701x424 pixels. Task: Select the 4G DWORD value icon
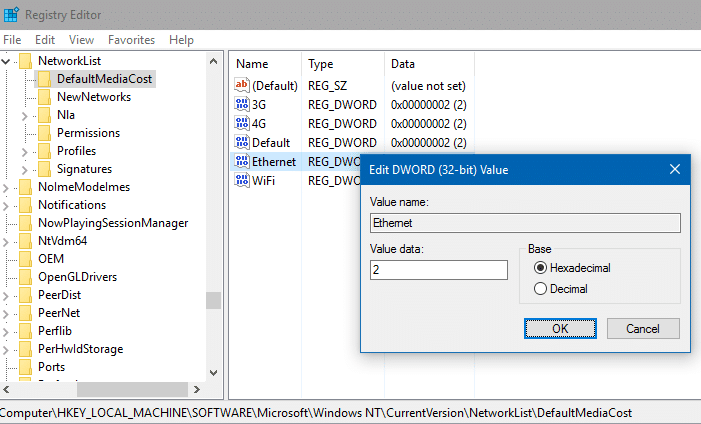coord(241,124)
